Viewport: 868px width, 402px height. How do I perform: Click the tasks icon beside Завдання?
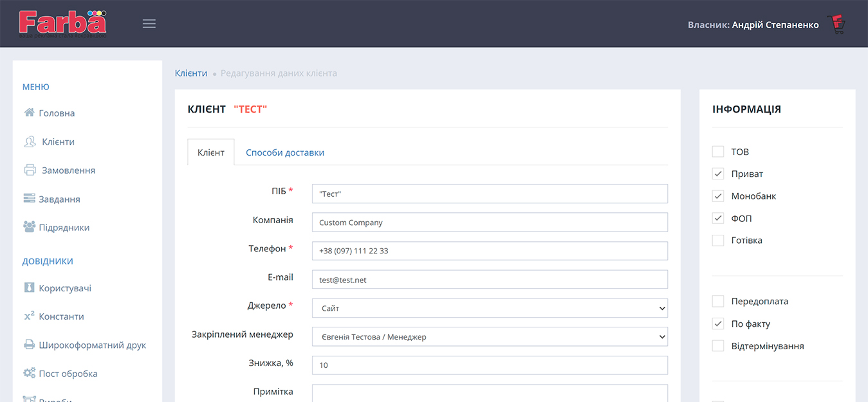pos(29,199)
